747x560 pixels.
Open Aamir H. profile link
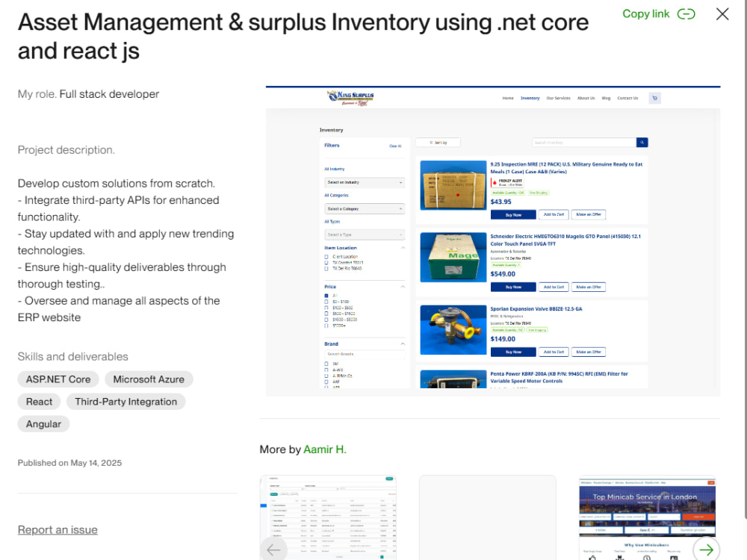tap(325, 449)
